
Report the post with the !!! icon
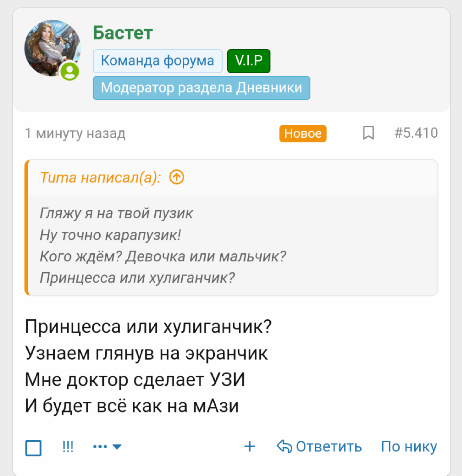click(x=68, y=446)
